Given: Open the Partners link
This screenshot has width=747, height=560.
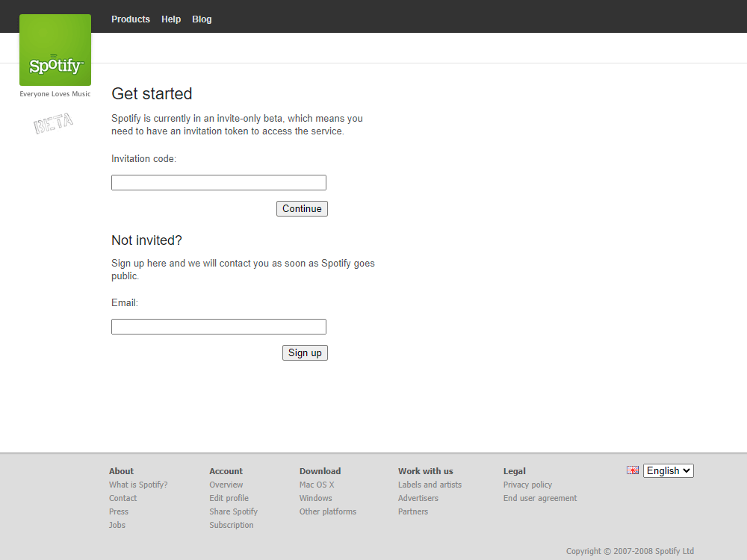Looking at the screenshot, I should coord(413,511).
